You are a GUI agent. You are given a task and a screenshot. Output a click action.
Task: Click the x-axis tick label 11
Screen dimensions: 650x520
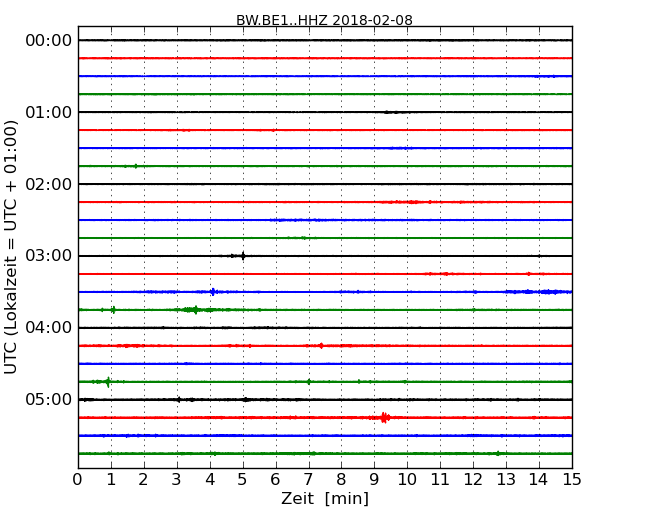tap(440, 480)
